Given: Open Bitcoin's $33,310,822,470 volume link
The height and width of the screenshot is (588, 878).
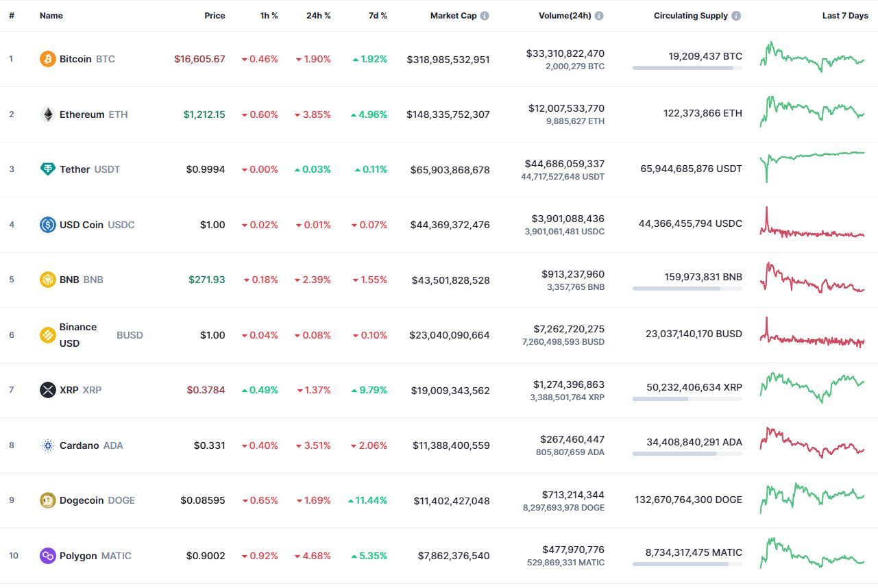Looking at the screenshot, I should (x=565, y=53).
